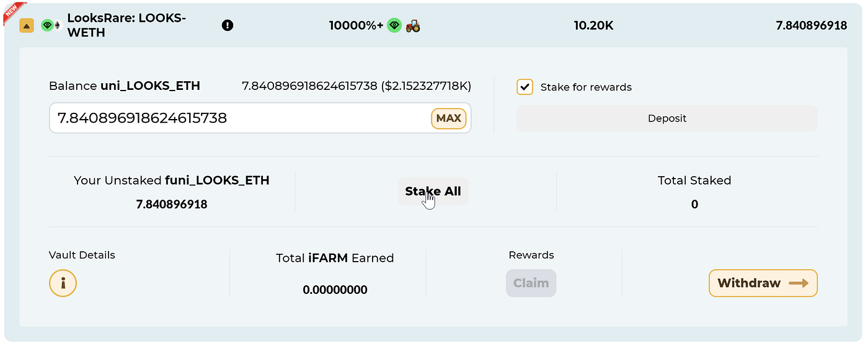Collapse the LooksRare vault with arrow button

[27, 25]
